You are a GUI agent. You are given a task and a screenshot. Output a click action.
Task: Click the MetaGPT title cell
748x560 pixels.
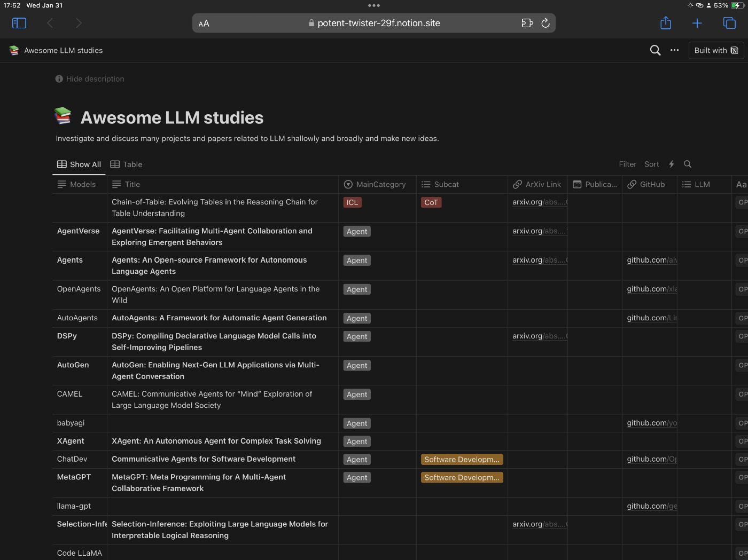(x=223, y=483)
